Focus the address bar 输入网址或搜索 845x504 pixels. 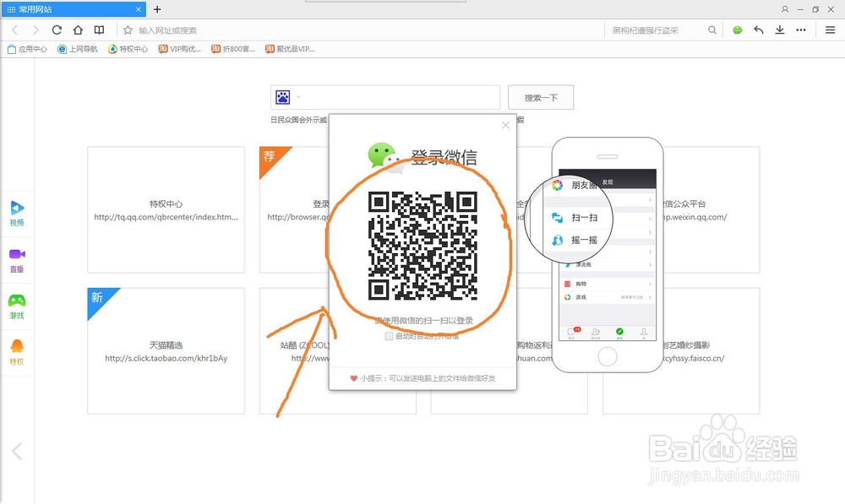pyautogui.click(x=361, y=30)
